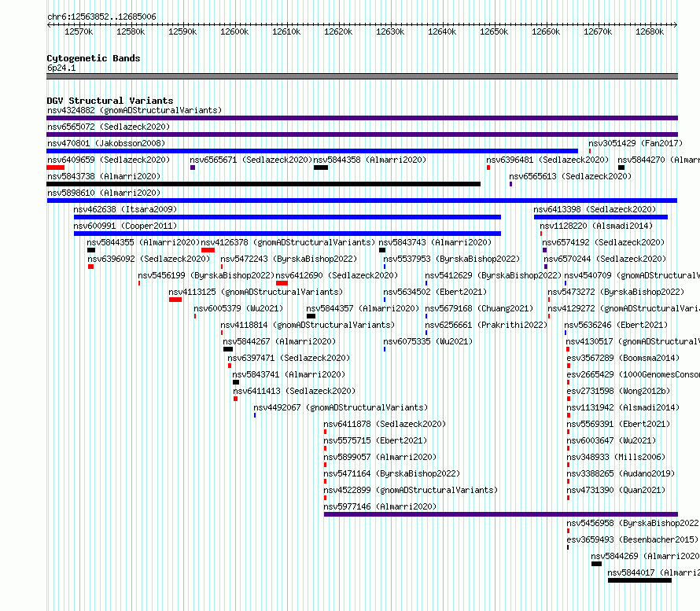Open the nsv348933 (Mills2006) label
The image size is (700, 611).
tap(616, 457)
